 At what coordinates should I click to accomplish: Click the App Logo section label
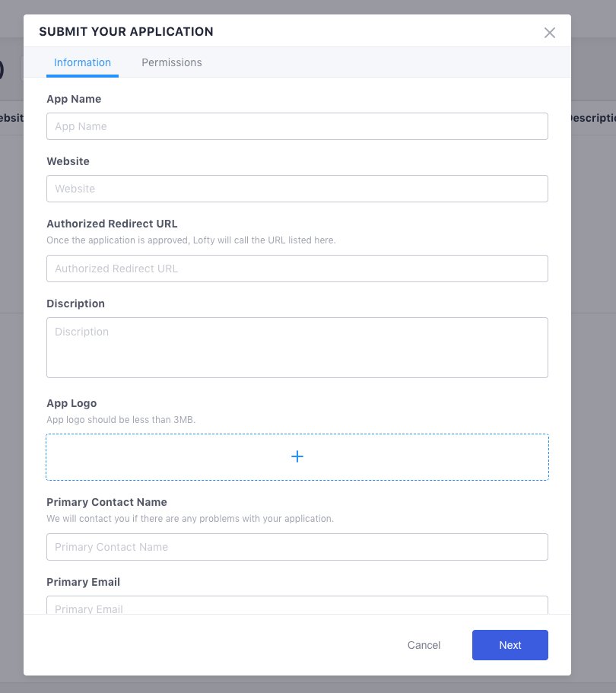pyautogui.click(x=71, y=403)
